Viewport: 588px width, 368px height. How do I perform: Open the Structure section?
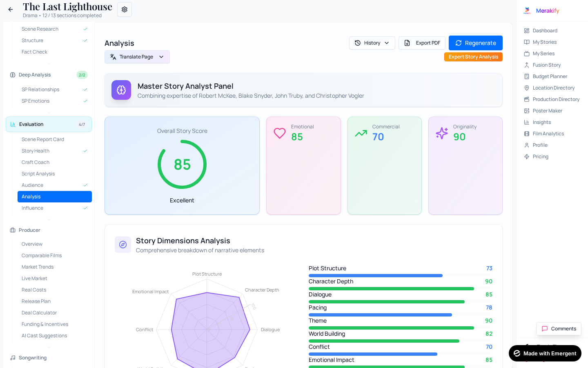(x=55, y=40)
